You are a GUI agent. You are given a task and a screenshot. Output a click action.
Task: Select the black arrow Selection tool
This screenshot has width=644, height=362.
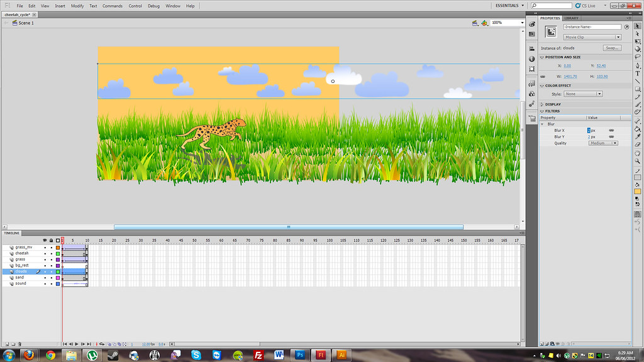coord(638,26)
